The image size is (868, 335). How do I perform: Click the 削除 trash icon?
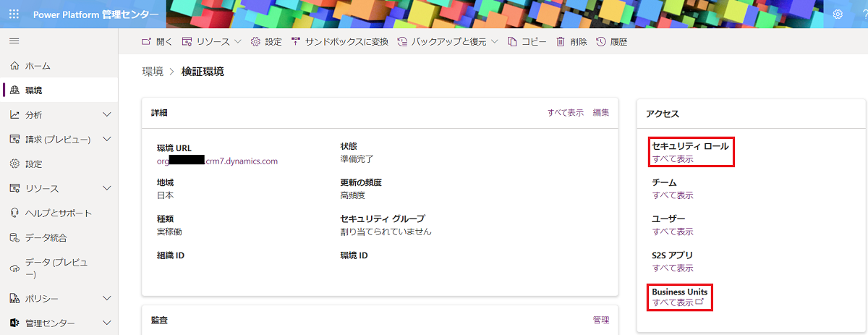(x=561, y=42)
